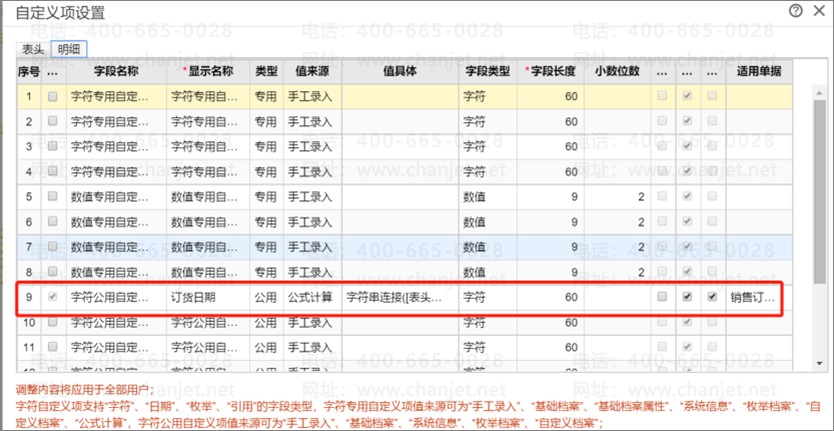The width and height of the screenshot is (834, 431).
Task: Open the 字符串连接([表头… formula cell
Action: (400, 297)
